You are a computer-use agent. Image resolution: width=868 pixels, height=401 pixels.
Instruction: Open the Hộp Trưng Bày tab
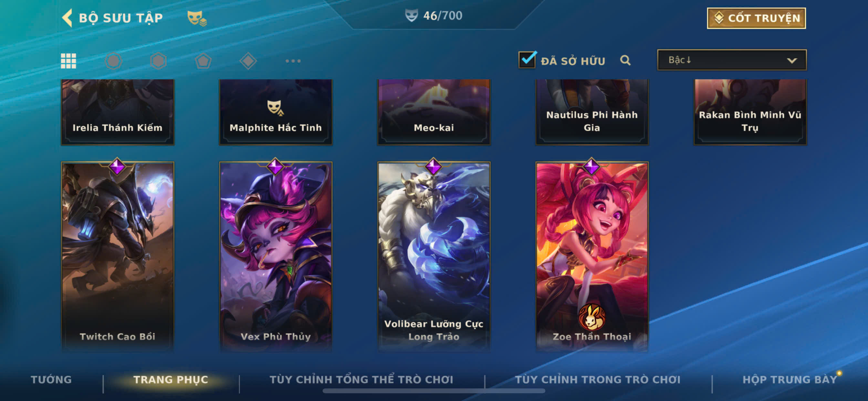[x=790, y=379]
